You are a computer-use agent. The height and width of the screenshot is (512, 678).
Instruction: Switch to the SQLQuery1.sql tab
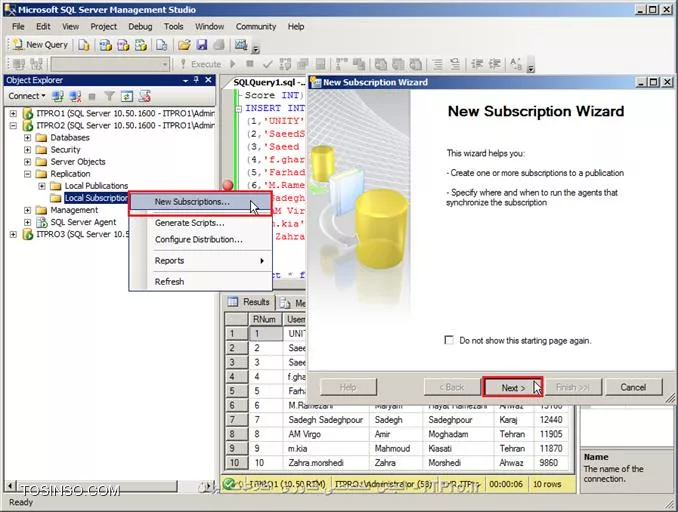269,82
